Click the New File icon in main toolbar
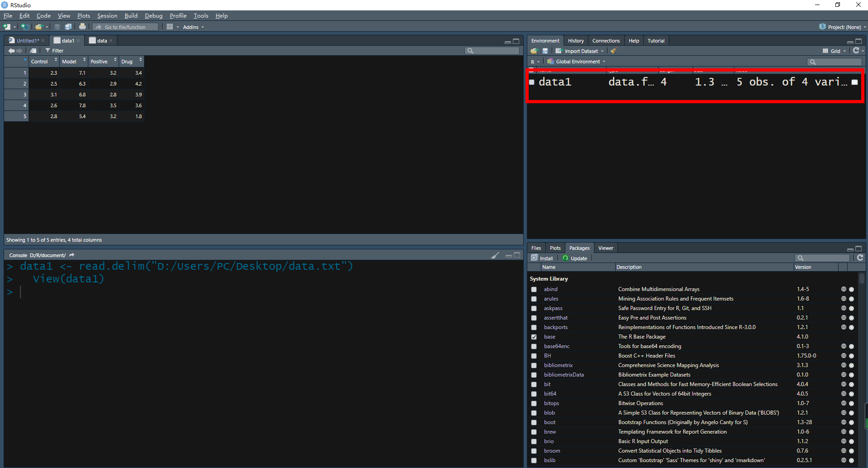 click(x=7, y=27)
